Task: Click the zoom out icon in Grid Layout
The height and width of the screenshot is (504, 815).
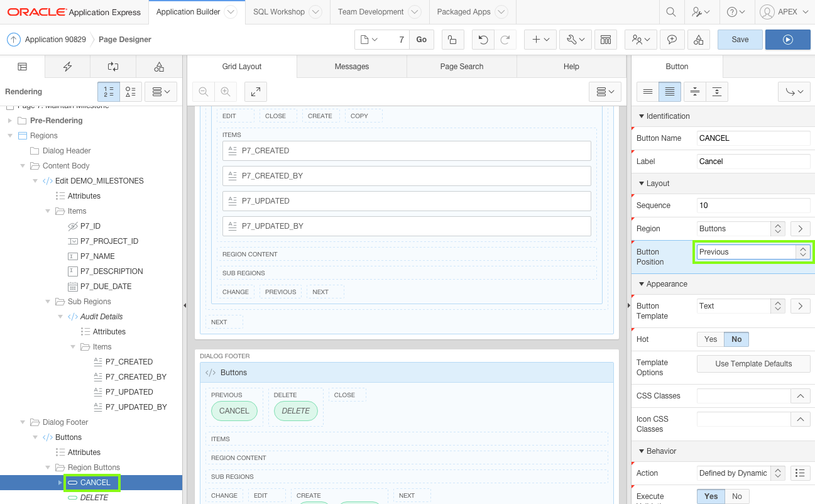Action: 203,92
